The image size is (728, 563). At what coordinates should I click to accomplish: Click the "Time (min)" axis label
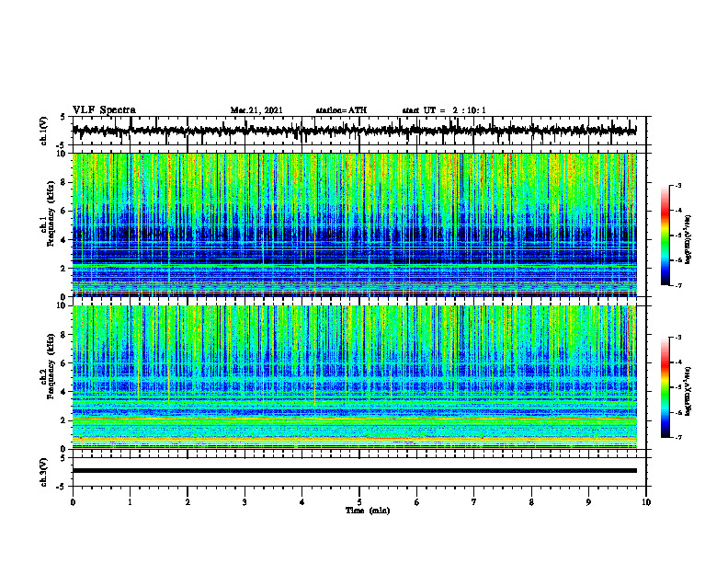[x=368, y=511]
